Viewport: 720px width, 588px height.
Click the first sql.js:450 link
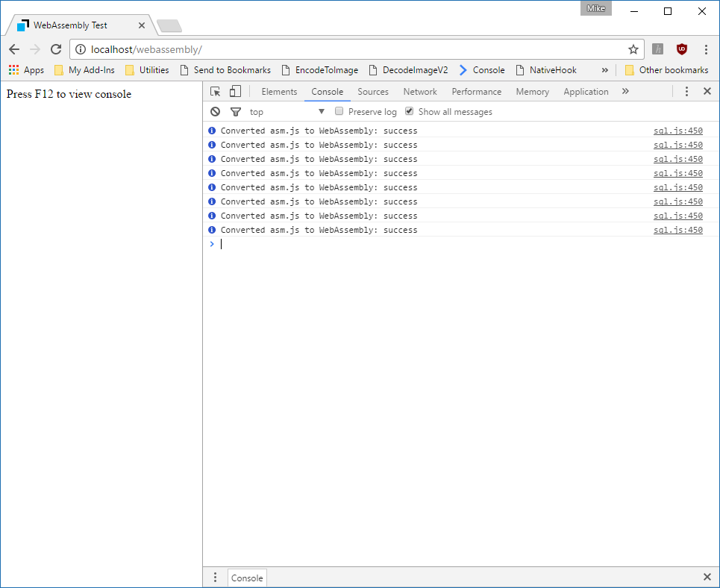[677, 130]
